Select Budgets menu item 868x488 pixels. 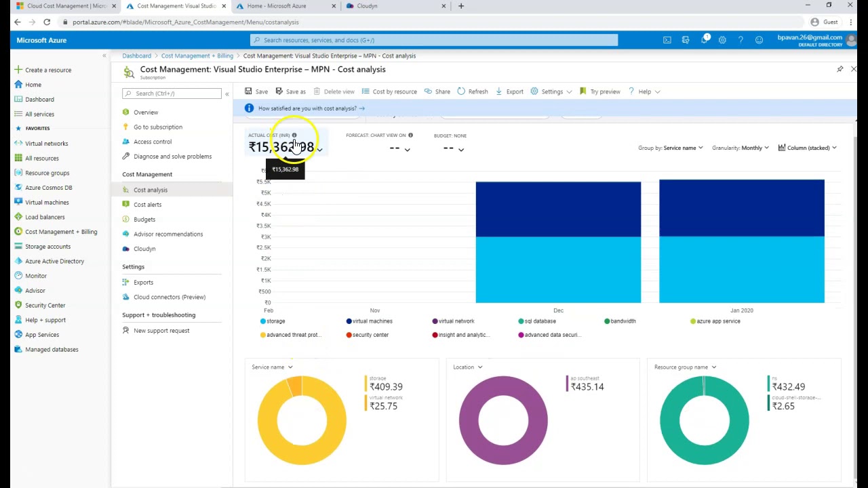(144, 220)
